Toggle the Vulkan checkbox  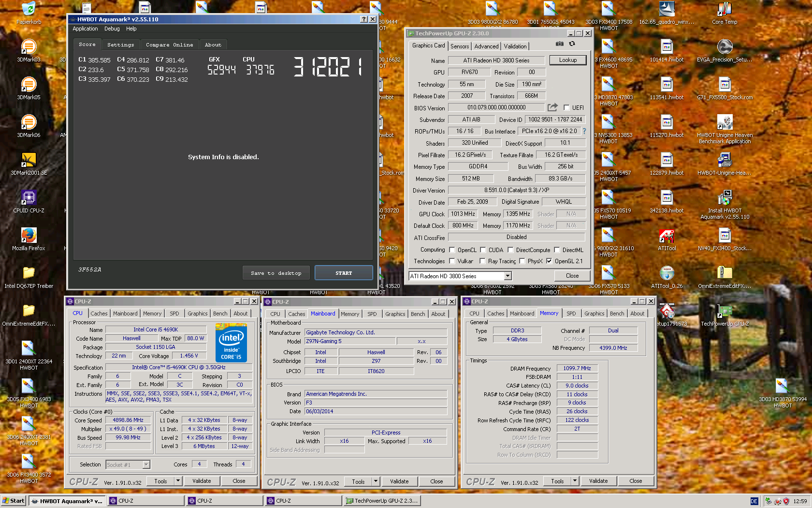[452, 261]
